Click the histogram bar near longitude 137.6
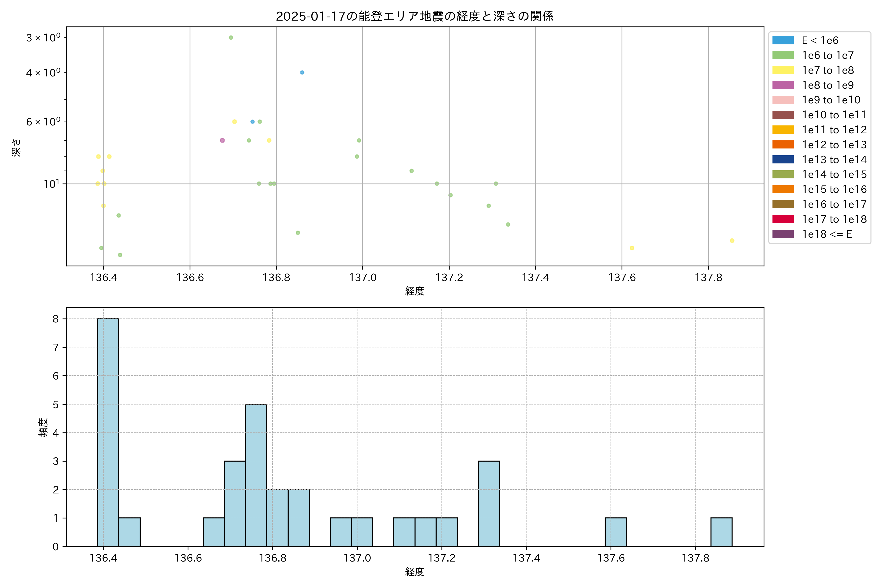Screen dimensions: 882x588 point(615,532)
